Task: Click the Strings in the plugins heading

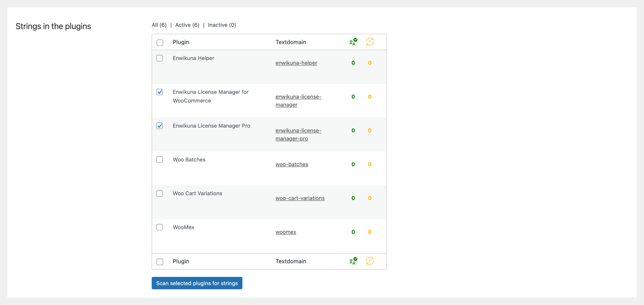Action: (53, 26)
